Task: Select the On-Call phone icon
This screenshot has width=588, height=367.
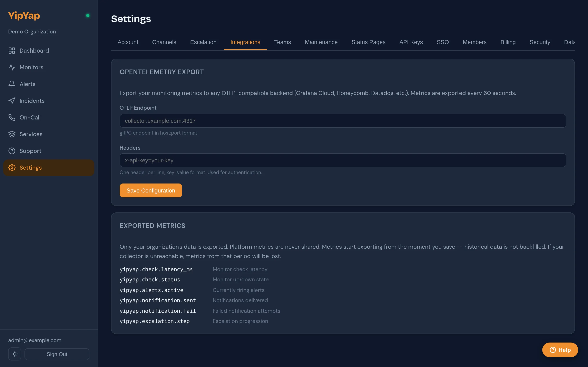Action: pos(12,117)
